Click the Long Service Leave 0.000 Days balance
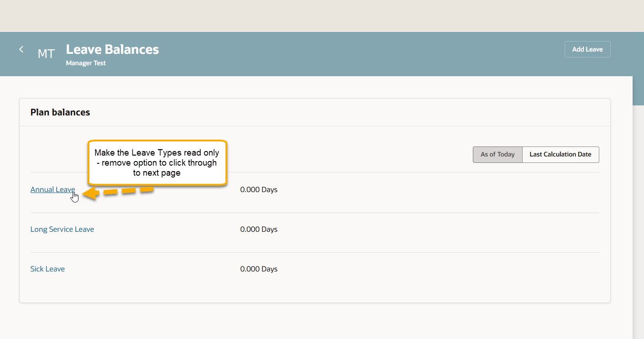This screenshot has height=339, width=644. (259, 229)
